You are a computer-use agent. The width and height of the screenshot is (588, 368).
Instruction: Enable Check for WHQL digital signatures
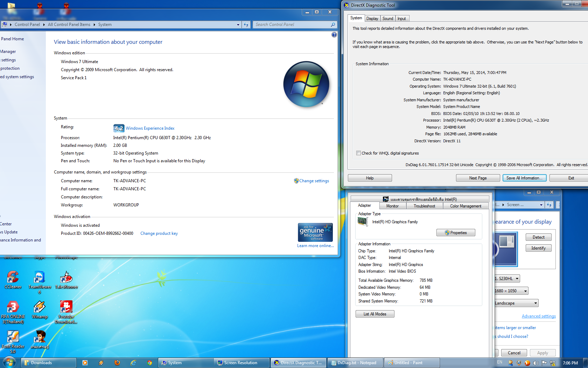tap(358, 153)
